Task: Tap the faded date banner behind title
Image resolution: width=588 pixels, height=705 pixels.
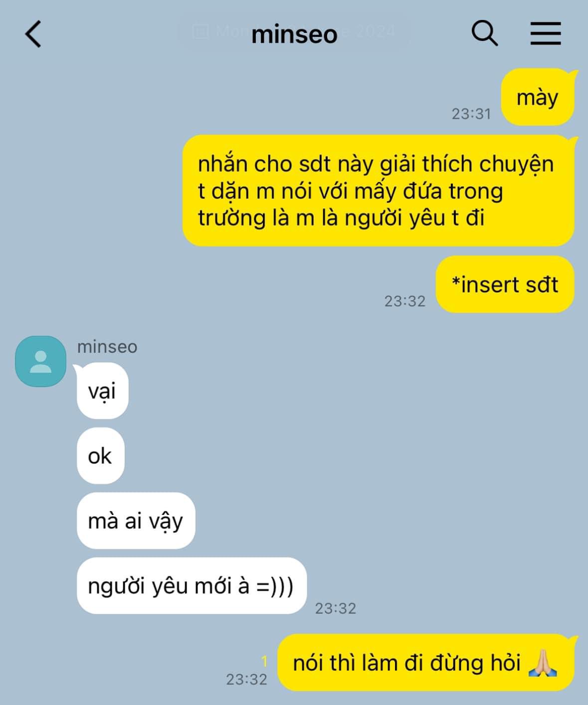Action: 294,32
